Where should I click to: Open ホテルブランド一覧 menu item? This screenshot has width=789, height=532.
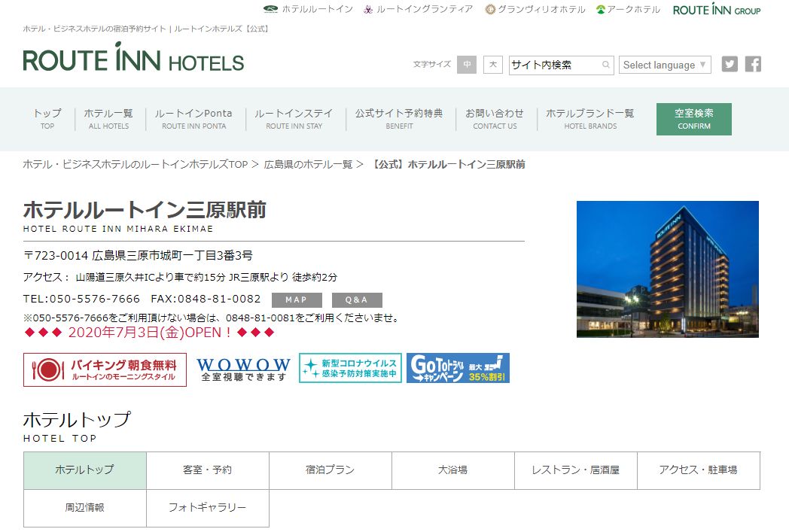point(590,119)
